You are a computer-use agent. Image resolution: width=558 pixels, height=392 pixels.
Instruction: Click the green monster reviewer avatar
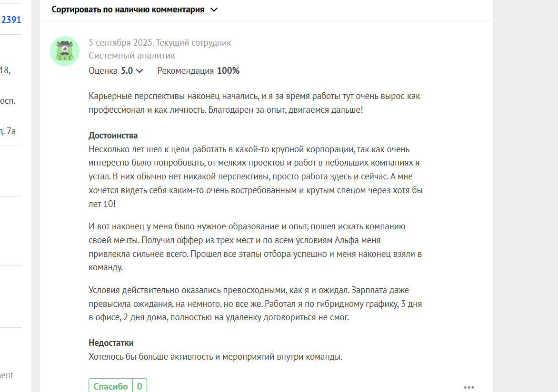click(x=65, y=51)
